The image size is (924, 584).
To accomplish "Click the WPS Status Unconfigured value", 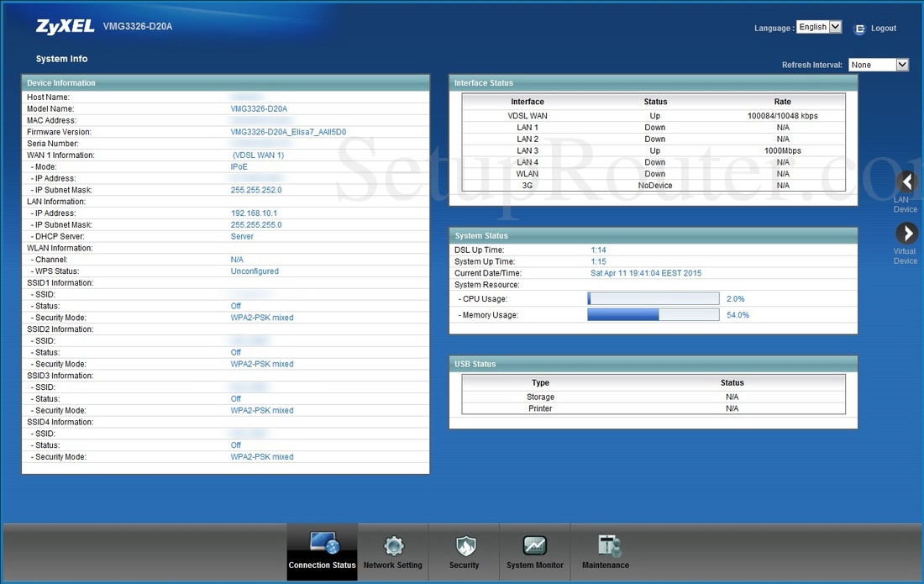I will 255,271.
